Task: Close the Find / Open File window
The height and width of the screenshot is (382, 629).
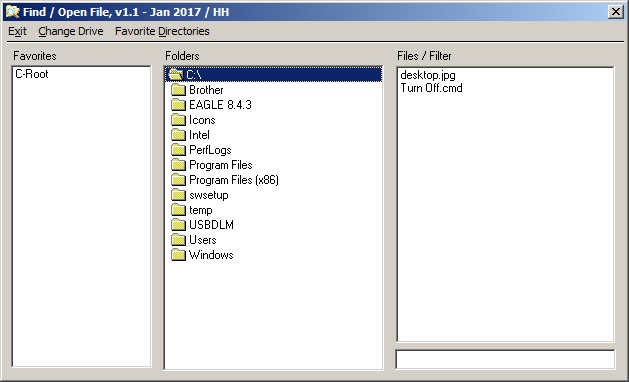Action: (x=615, y=12)
